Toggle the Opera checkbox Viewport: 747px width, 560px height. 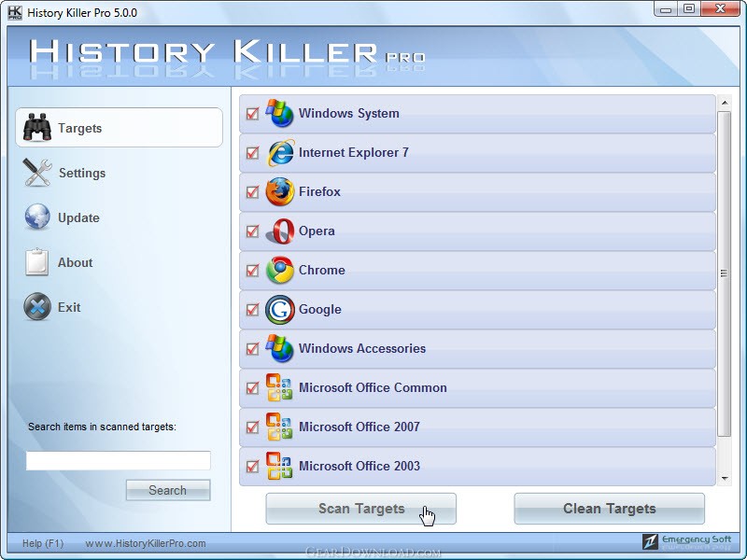[x=252, y=231]
